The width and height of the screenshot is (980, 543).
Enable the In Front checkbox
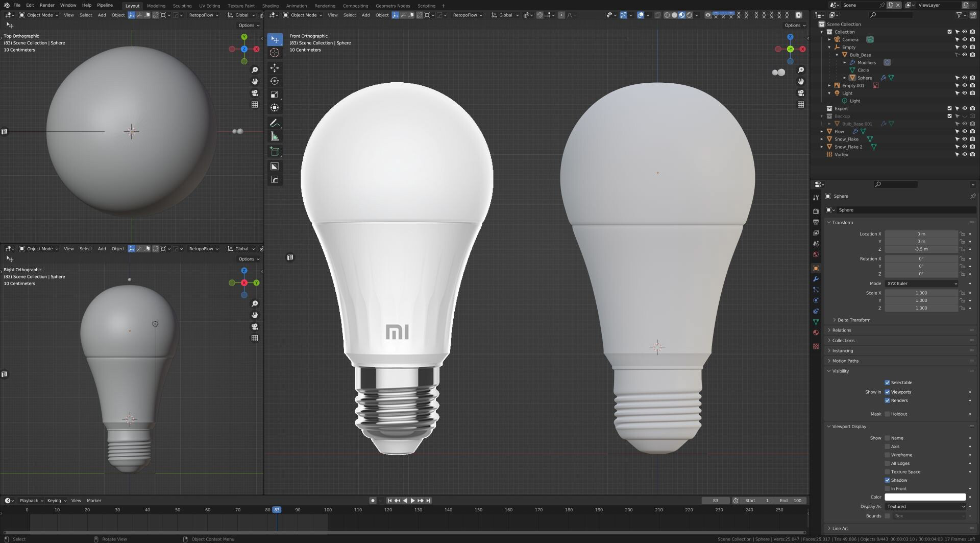click(887, 489)
